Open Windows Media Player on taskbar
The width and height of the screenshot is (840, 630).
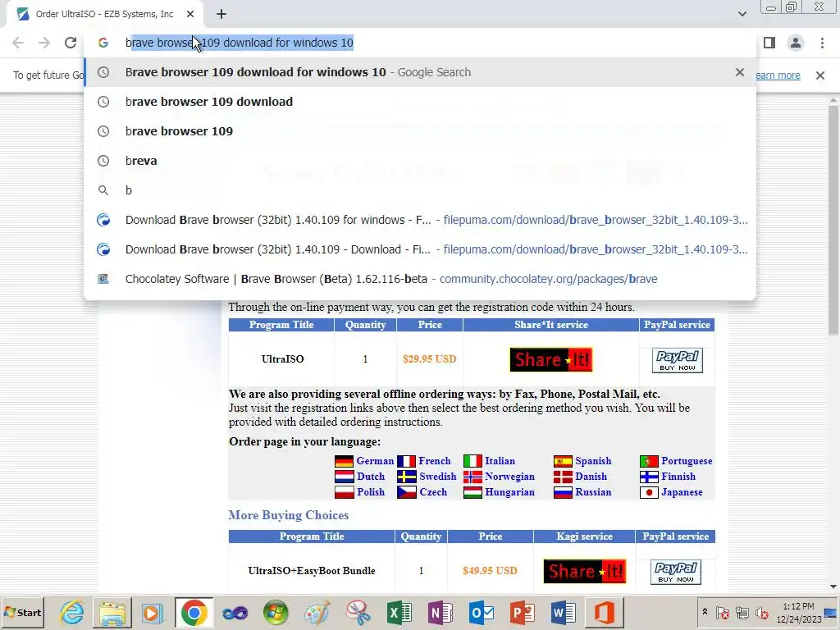tap(153, 612)
